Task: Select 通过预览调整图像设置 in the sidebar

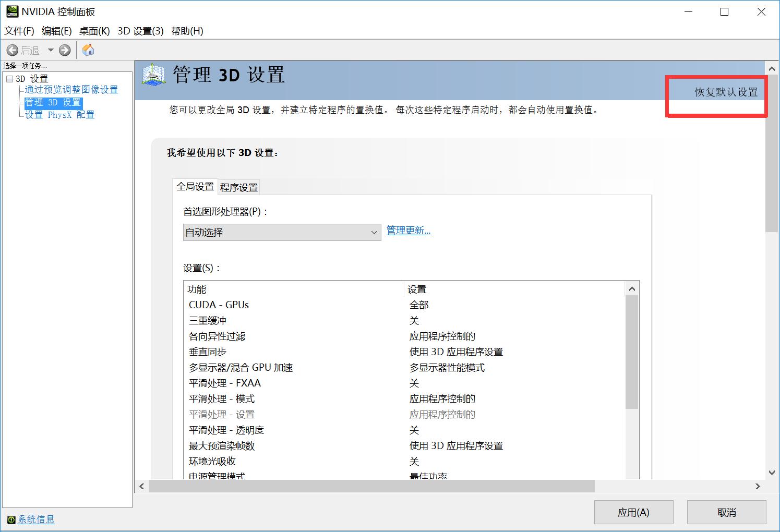Action: 70,89
